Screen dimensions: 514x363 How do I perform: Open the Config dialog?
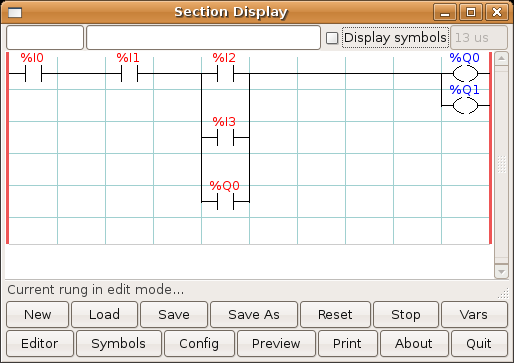199,343
